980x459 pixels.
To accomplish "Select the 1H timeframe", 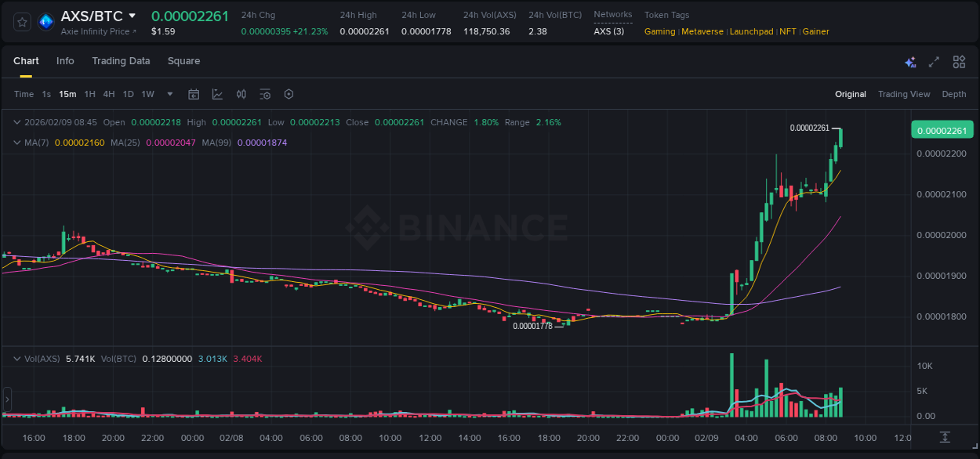I will point(89,94).
